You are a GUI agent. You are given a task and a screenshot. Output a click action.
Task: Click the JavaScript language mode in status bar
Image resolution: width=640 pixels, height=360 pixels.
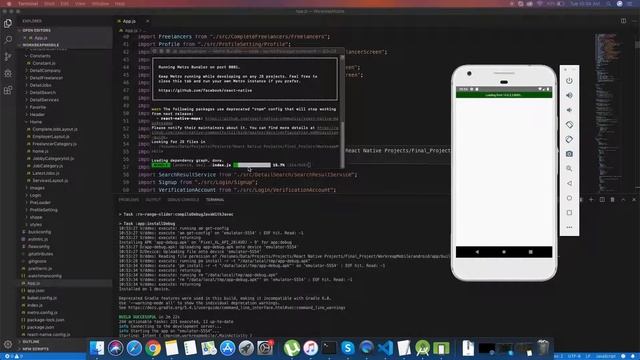[605, 356]
